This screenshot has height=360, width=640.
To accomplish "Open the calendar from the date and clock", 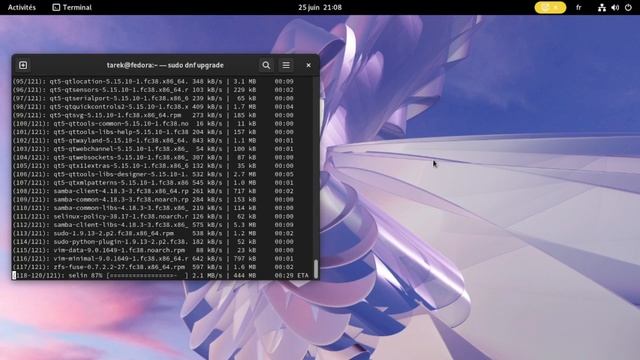I will click(x=320, y=7).
